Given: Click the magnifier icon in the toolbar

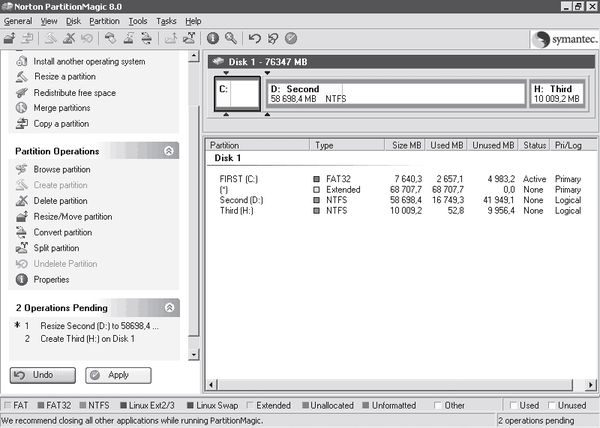Looking at the screenshot, I should tap(230, 38).
